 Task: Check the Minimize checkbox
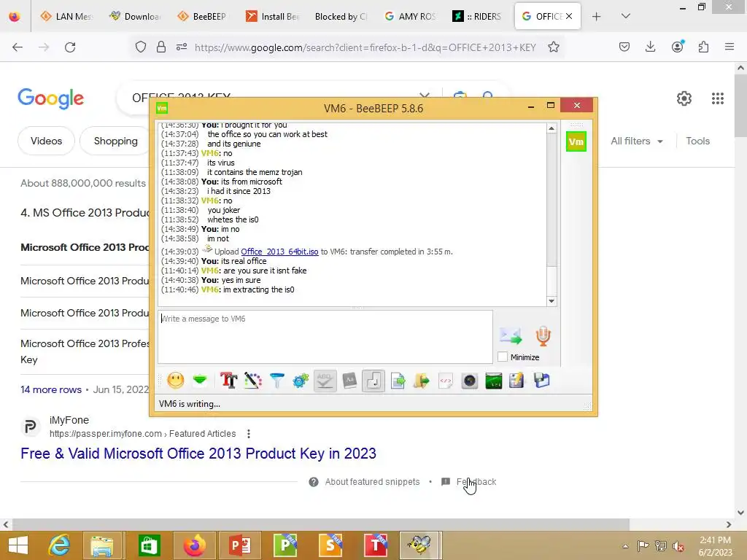pos(503,357)
